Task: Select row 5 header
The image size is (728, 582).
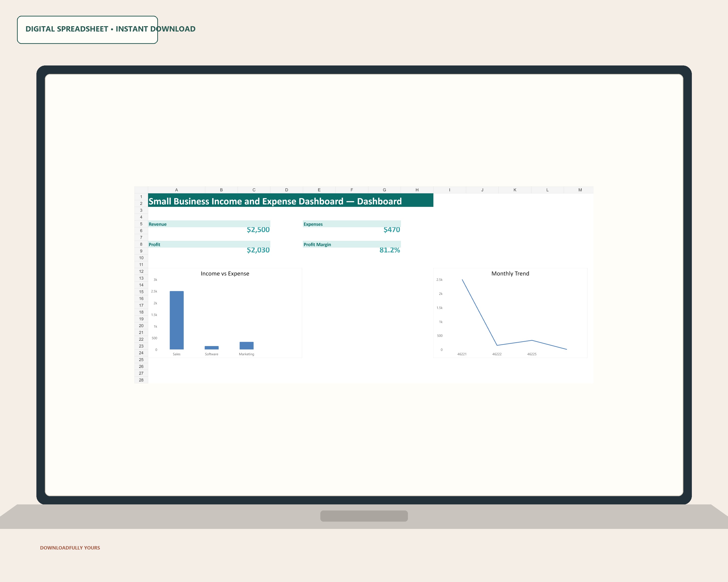Action: point(141,224)
